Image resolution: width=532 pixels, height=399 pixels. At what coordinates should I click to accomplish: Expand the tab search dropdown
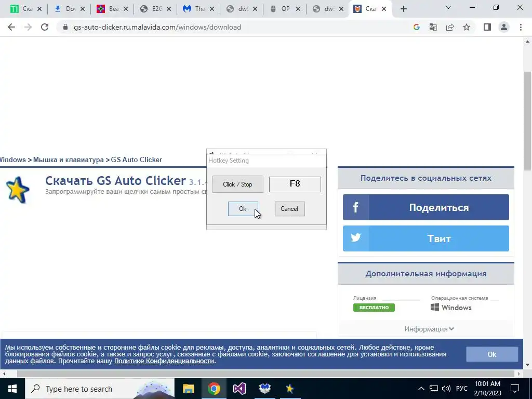pos(448,7)
